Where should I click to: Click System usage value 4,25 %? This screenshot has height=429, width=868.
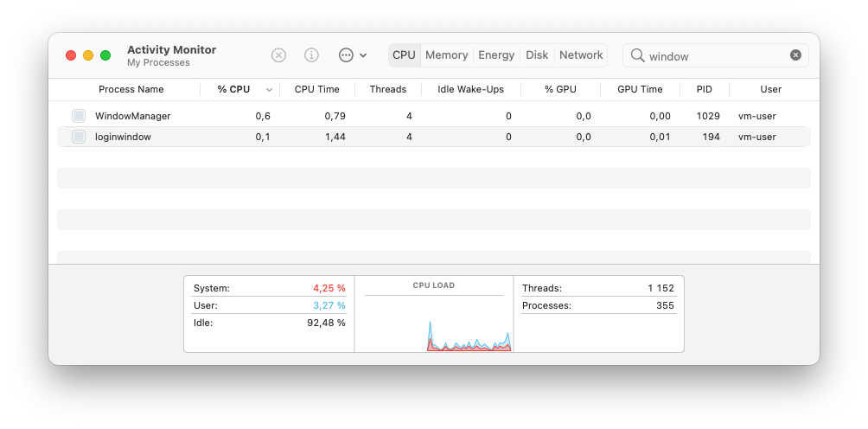pos(329,288)
